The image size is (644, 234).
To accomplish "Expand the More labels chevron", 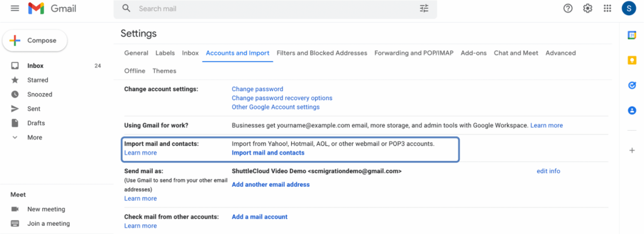I will pyautogui.click(x=15, y=138).
